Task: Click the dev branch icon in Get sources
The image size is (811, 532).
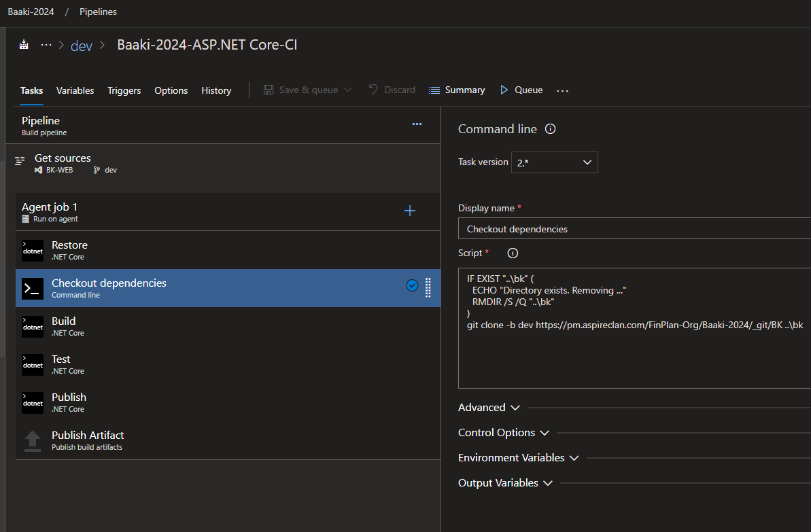Action: coord(97,170)
